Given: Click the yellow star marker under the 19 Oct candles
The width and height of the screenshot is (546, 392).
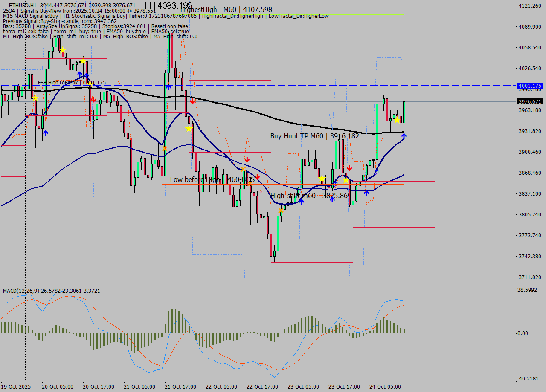Looking at the screenshot, I should coord(35,98).
